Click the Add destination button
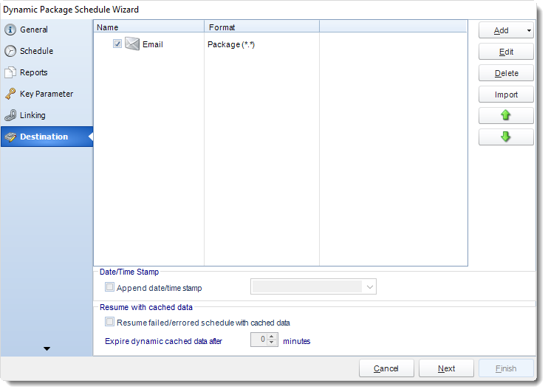 pyautogui.click(x=501, y=30)
